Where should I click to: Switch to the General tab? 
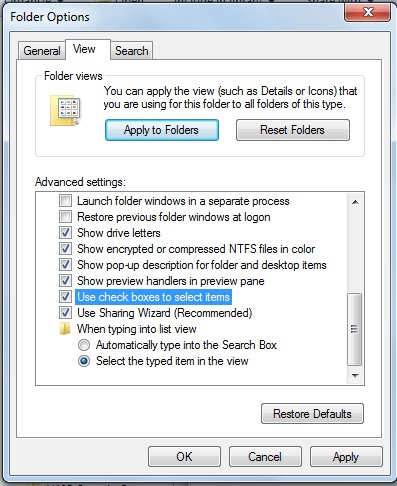42,51
